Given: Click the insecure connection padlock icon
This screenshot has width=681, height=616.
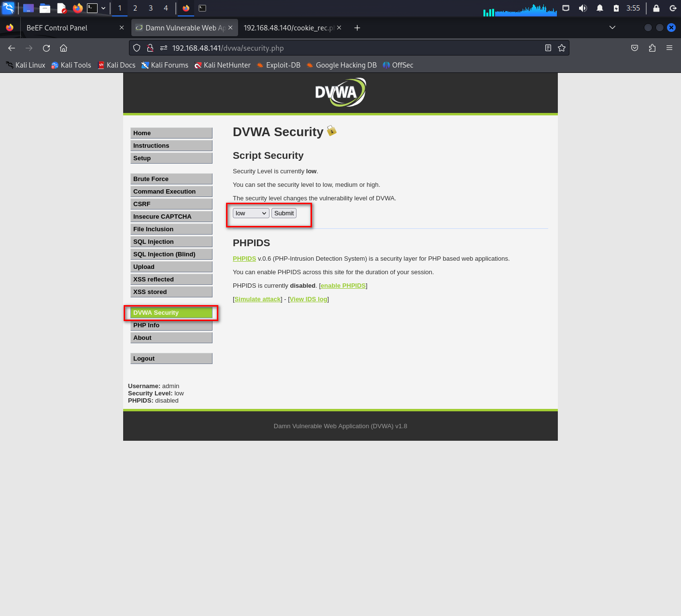Looking at the screenshot, I should (150, 48).
